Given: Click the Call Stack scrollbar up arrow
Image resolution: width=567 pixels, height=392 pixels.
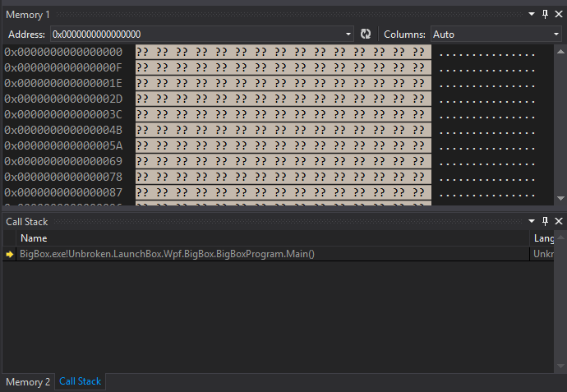Looking at the screenshot, I should [560, 238].
